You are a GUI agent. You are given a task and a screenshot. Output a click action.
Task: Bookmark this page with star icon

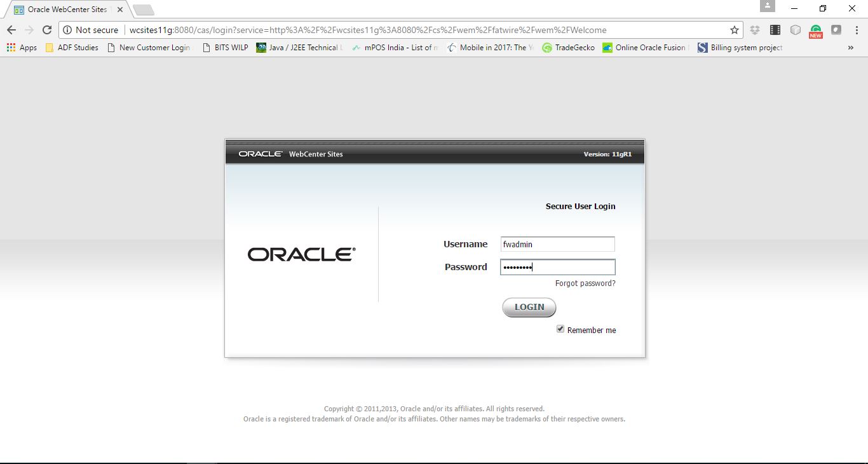[735, 30]
